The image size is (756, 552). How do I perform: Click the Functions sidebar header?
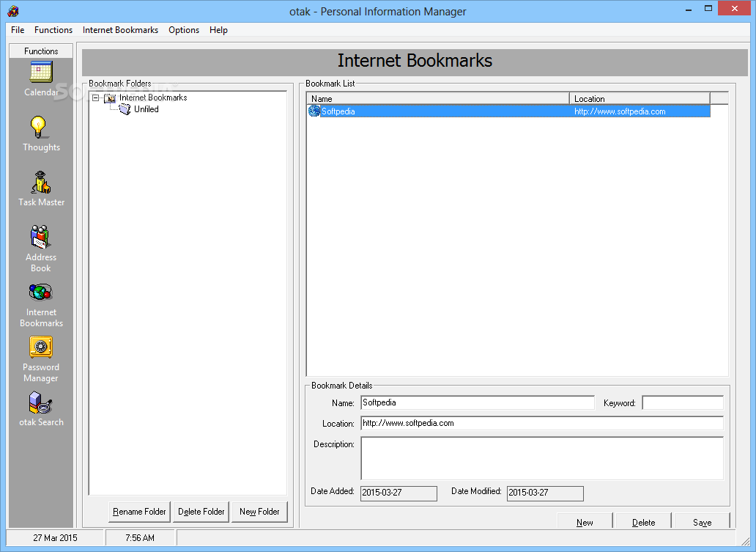tap(41, 51)
